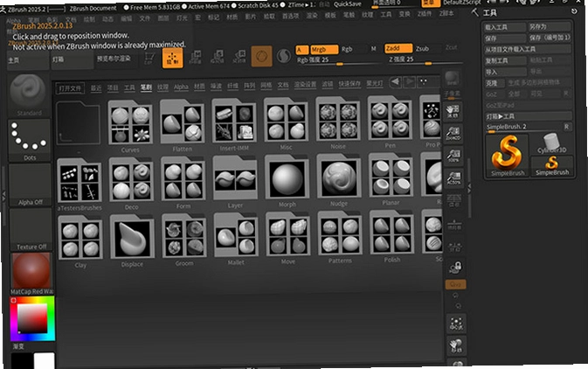Click the orange Qvz button on right shelf
Screen dimensions: 588x369
pyautogui.click(x=455, y=284)
